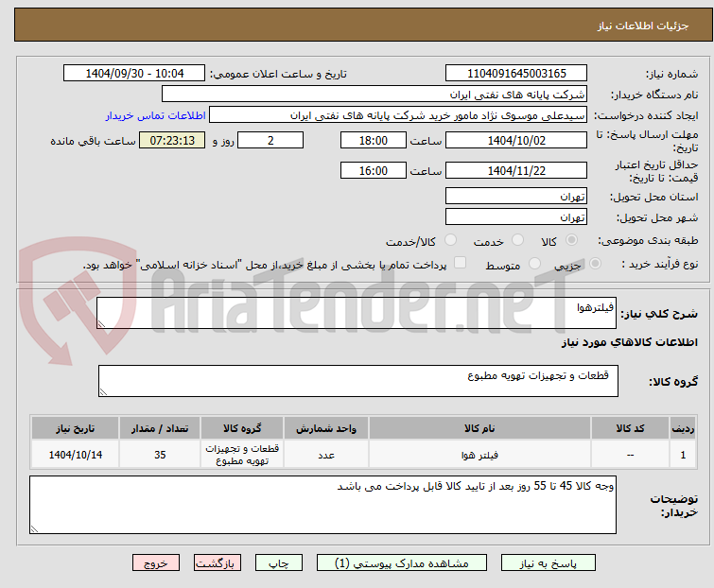The image size is (714, 588).
Task: Click remaining time countdown 07:23:13
Action: tap(172, 140)
